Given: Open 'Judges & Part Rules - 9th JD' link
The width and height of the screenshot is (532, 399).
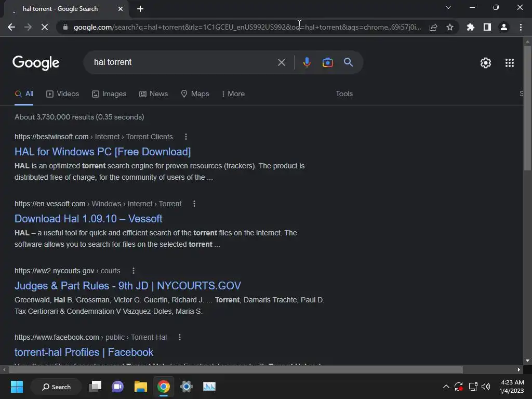Looking at the screenshot, I should tap(128, 286).
